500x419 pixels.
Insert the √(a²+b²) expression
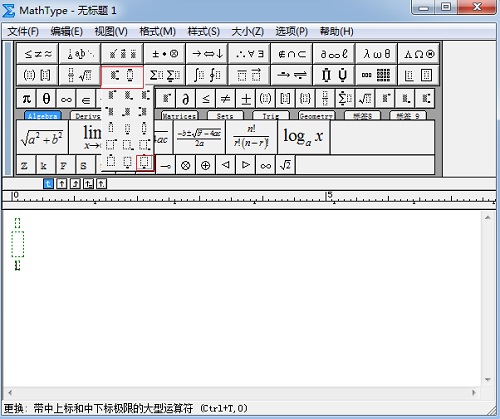(x=42, y=137)
